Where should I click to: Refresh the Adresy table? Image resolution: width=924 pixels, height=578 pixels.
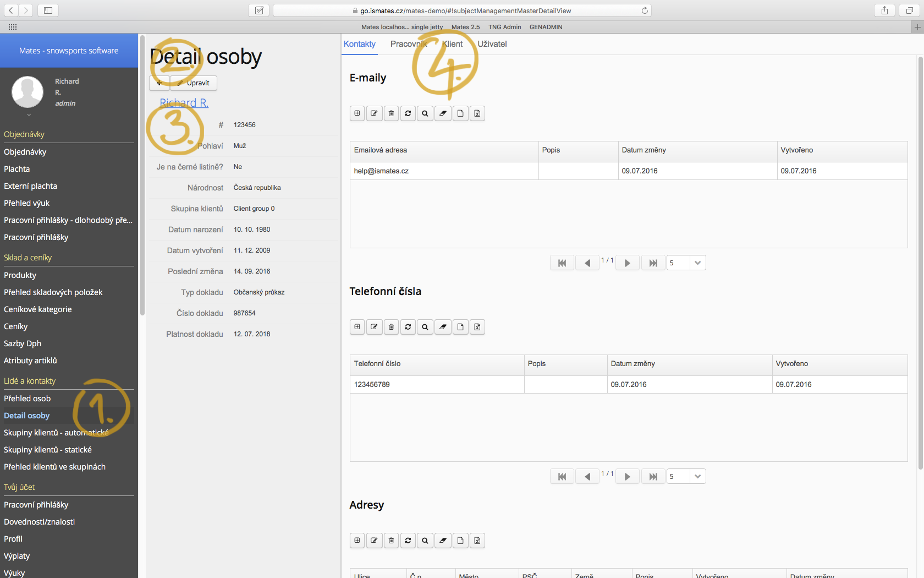(x=408, y=541)
